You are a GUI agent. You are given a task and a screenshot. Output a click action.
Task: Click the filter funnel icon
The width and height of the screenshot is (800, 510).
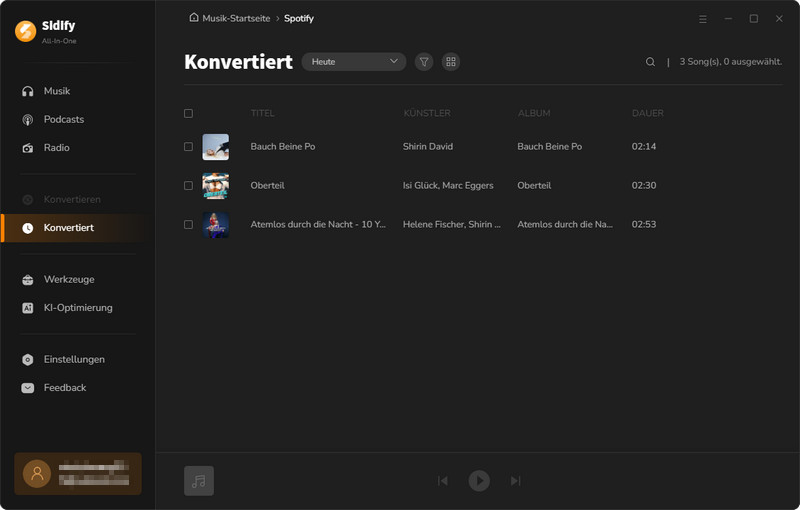pyautogui.click(x=424, y=62)
